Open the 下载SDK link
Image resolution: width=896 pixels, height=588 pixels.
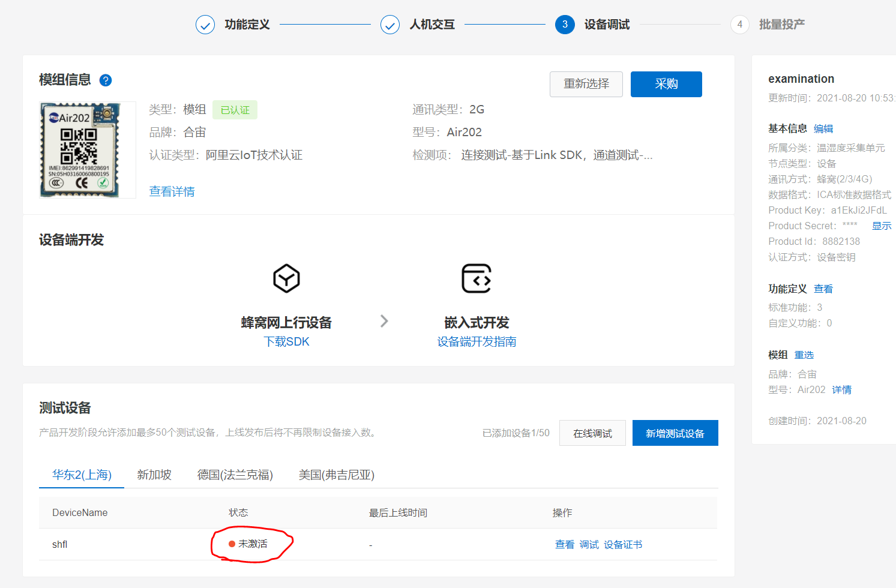[286, 341]
